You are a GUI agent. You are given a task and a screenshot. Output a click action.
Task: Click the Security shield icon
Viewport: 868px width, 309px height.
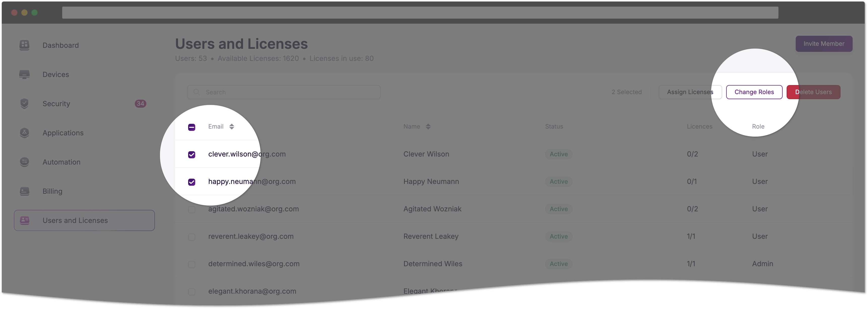pos(24,104)
